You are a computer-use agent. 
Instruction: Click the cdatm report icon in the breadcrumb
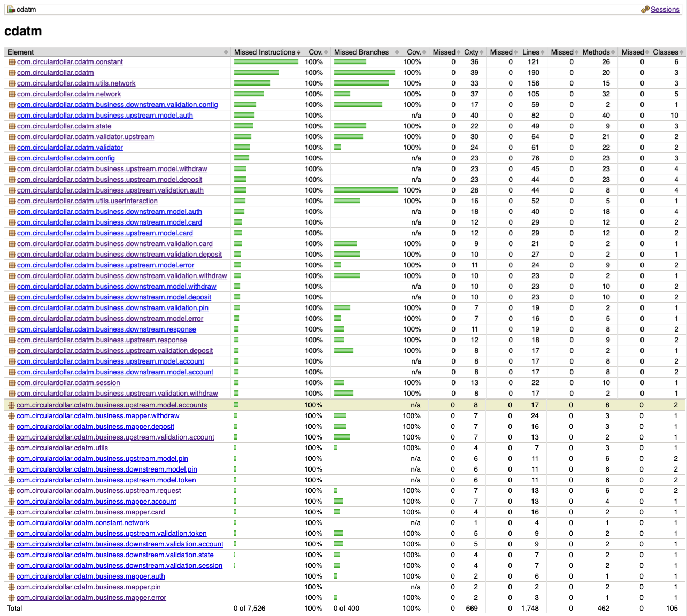(12, 9)
